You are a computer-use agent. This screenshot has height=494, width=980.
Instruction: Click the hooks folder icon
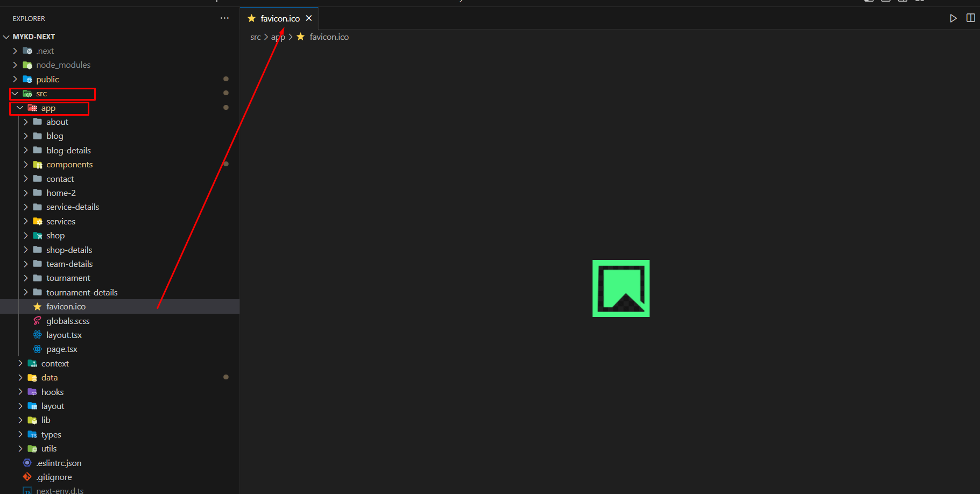[32, 392]
